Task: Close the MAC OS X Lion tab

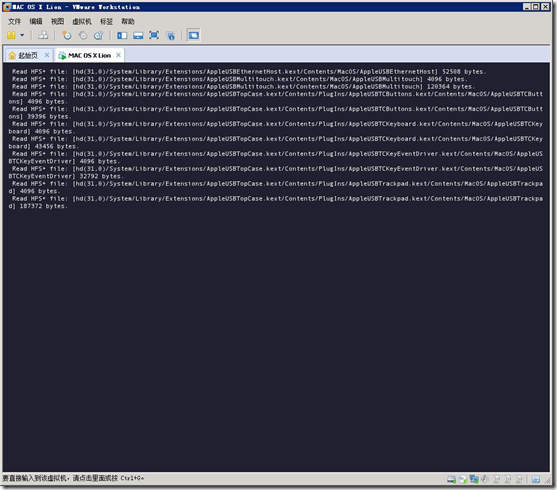Action: [119, 55]
